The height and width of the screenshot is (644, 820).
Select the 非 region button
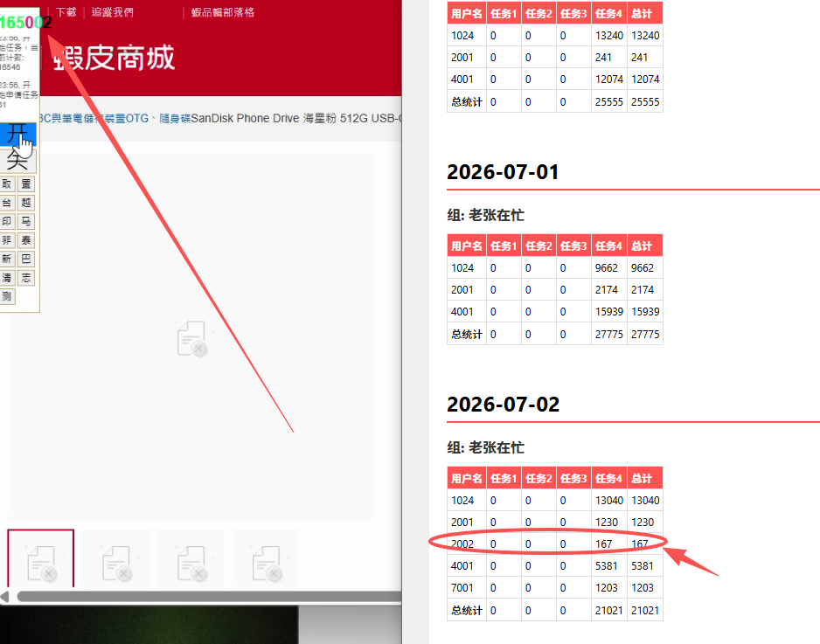point(7,240)
